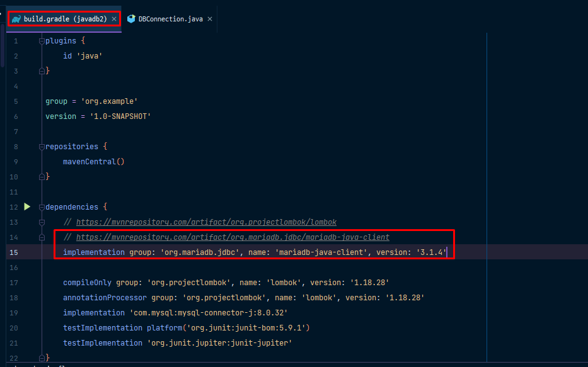Click fold end marker at line 14
The height and width of the screenshot is (367, 588).
[x=42, y=237]
